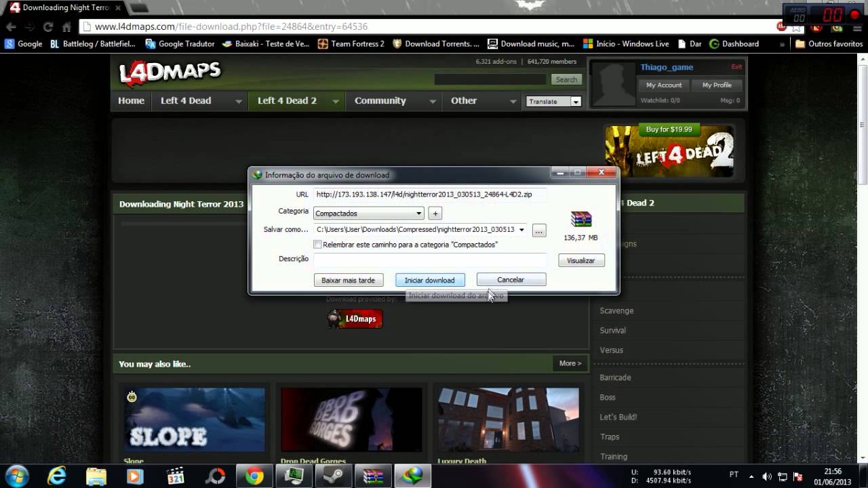
Task: Open Google Chrome from the taskbar
Action: pos(254,476)
